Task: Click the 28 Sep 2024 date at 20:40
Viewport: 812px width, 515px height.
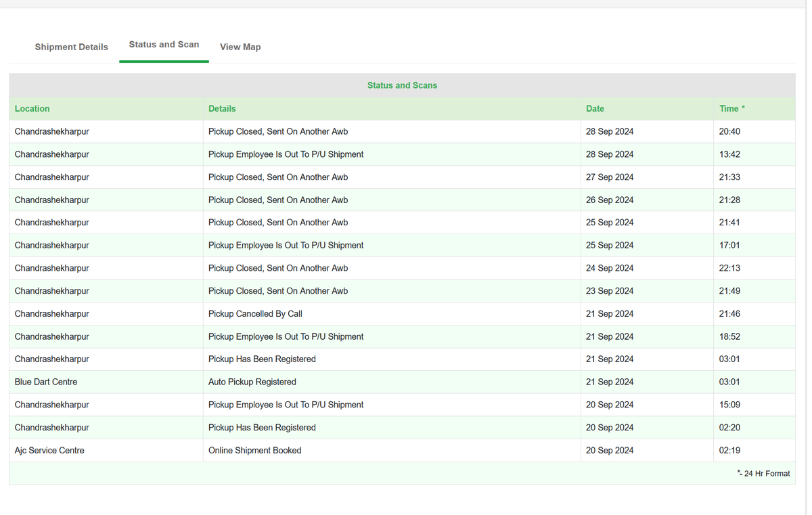Action: click(610, 131)
